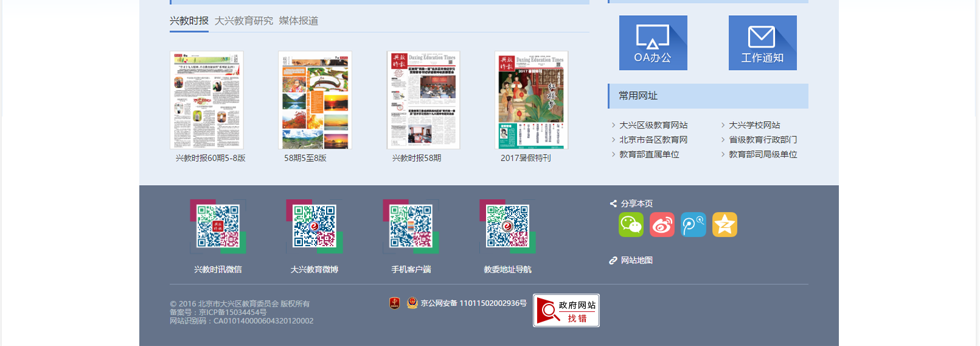
Task: Click the 政府网站找错 badge
Action: click(x=566, y=311)
